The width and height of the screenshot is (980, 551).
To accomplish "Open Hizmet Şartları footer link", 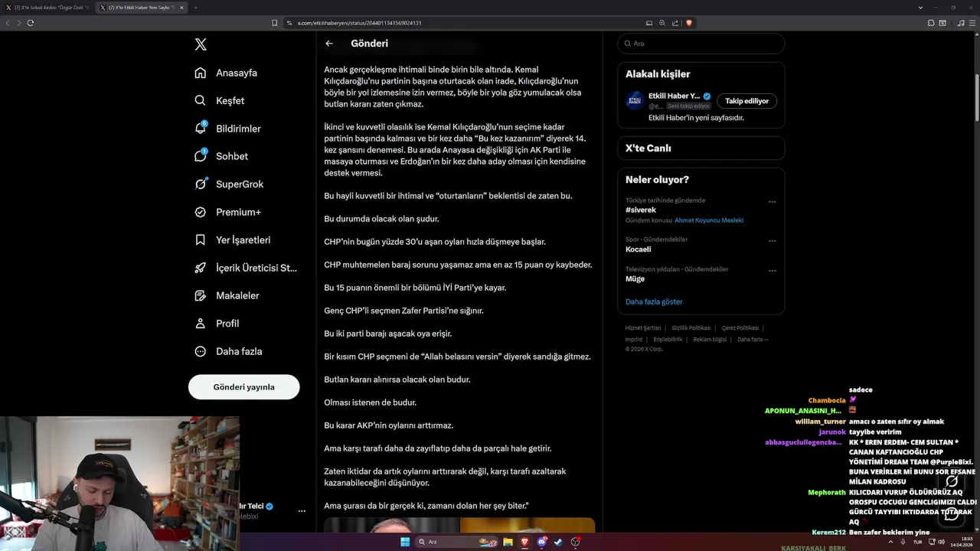I will (x=643, y=328).
